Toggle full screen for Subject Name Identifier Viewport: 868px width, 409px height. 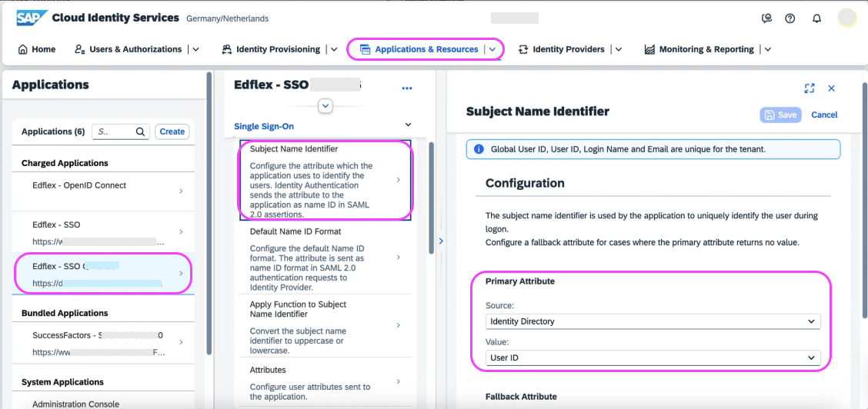[x=810, y=88]
